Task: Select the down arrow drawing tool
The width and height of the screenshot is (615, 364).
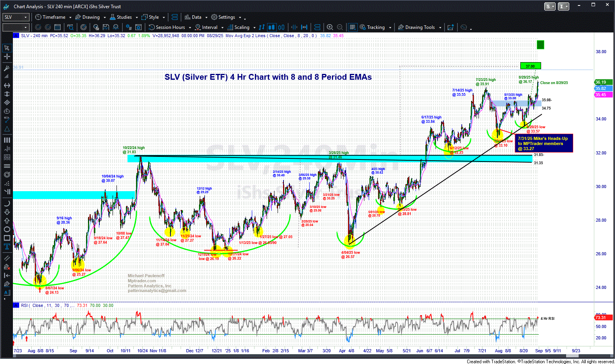Action: click(x=7, y=212)
